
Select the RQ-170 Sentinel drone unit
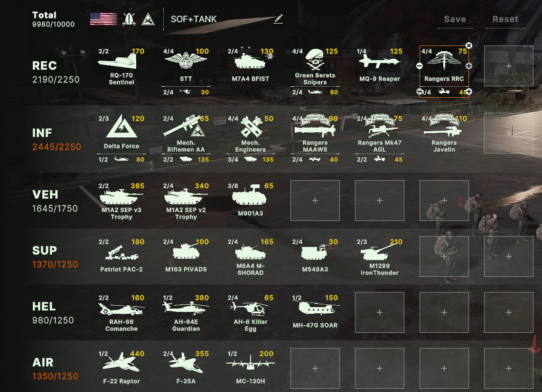(117, 62)
